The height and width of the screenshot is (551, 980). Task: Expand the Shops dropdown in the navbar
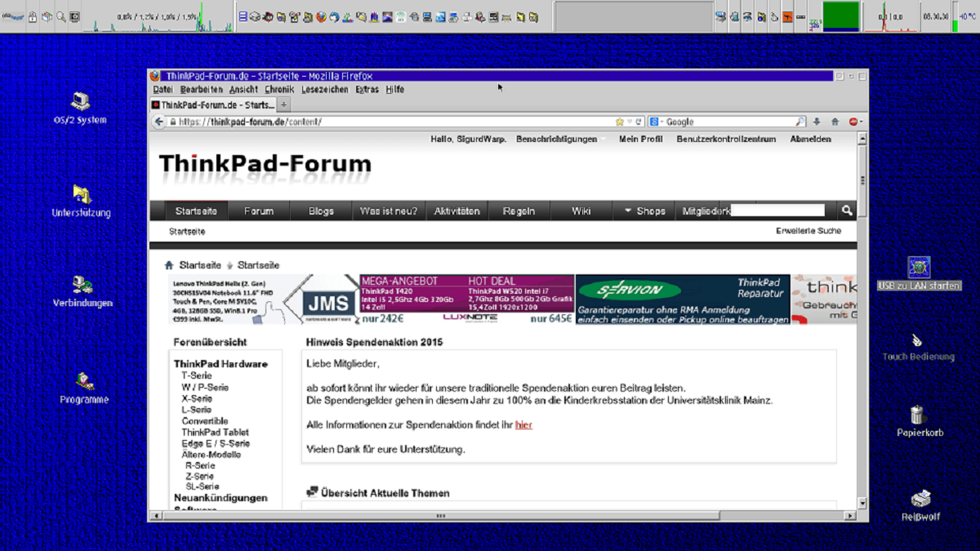[644, 211]
